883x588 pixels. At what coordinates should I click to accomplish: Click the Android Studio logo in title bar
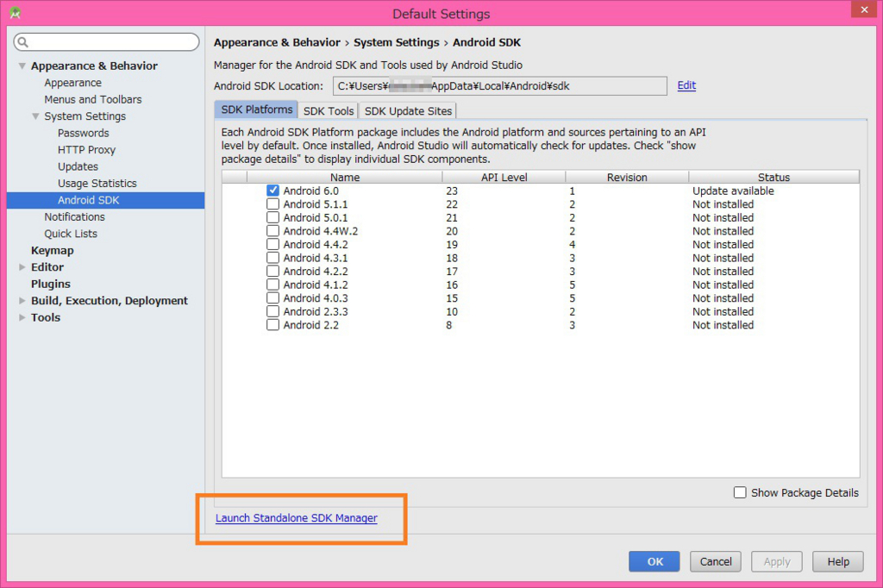click(x=16, y=12)
